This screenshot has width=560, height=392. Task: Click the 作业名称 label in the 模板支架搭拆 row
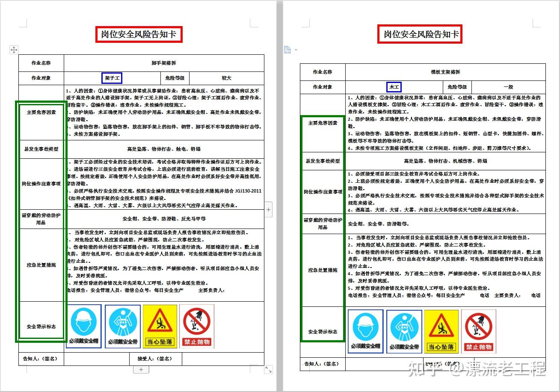pos(323,72)
